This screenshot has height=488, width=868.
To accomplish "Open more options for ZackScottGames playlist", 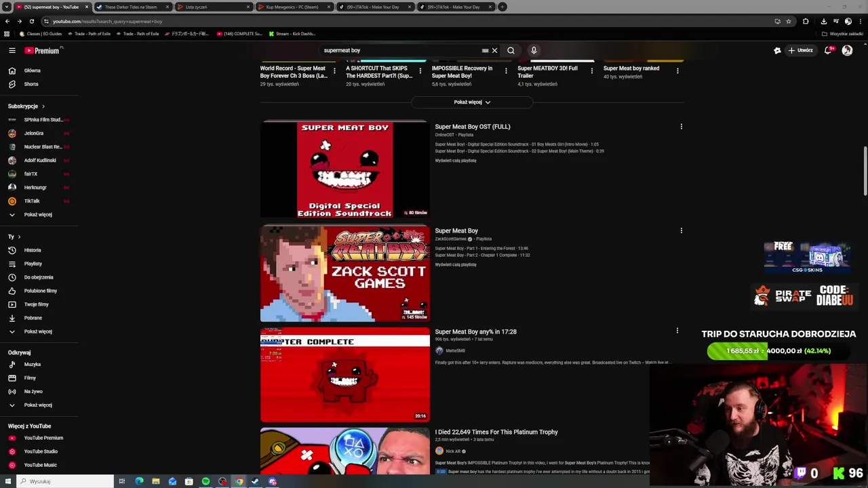I will [x=681, y=230].
